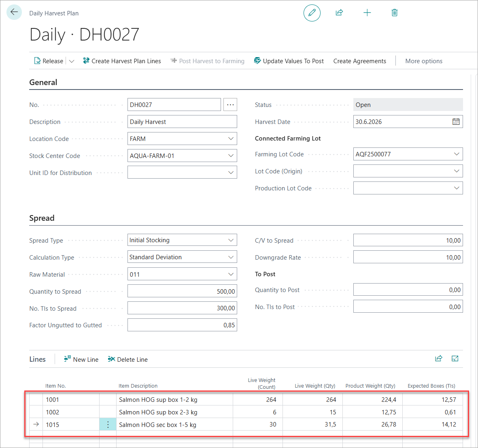Click the Description input field

(x=182, y=122)
